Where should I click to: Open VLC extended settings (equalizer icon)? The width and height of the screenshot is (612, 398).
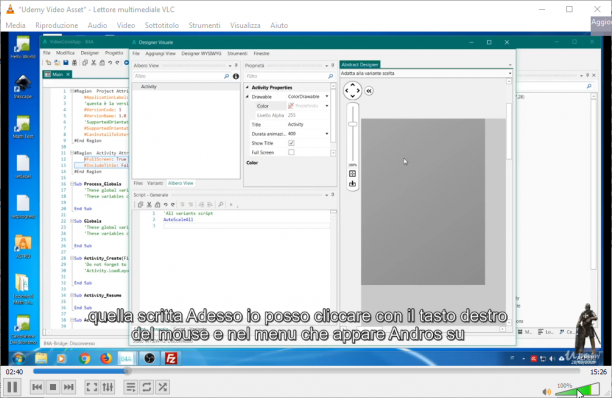(x=108, y=387)
